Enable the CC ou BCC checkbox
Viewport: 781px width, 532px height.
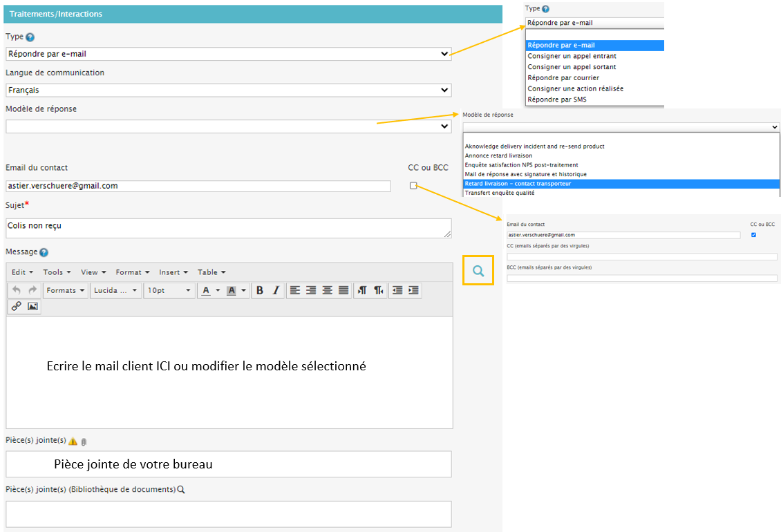tap(413, 185)
